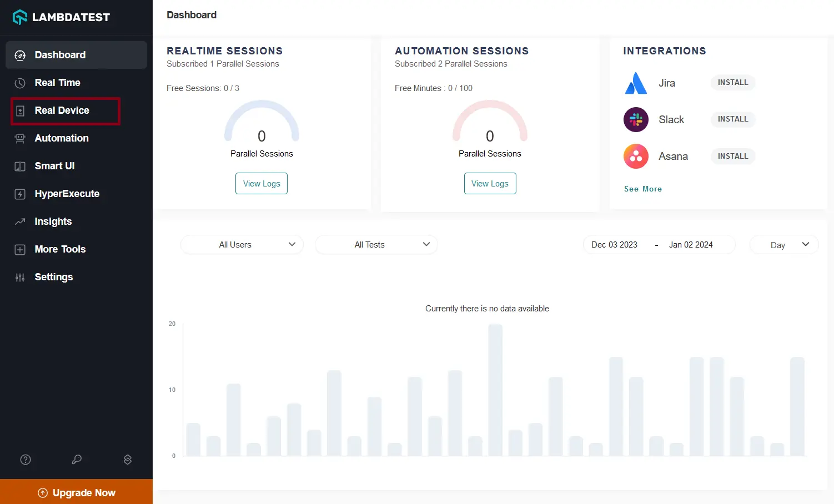Viewport: 834px width, 504px height.
Task: Click the key icon in sidebar footer
Action: pyautogui.click(x=77, y=460)
